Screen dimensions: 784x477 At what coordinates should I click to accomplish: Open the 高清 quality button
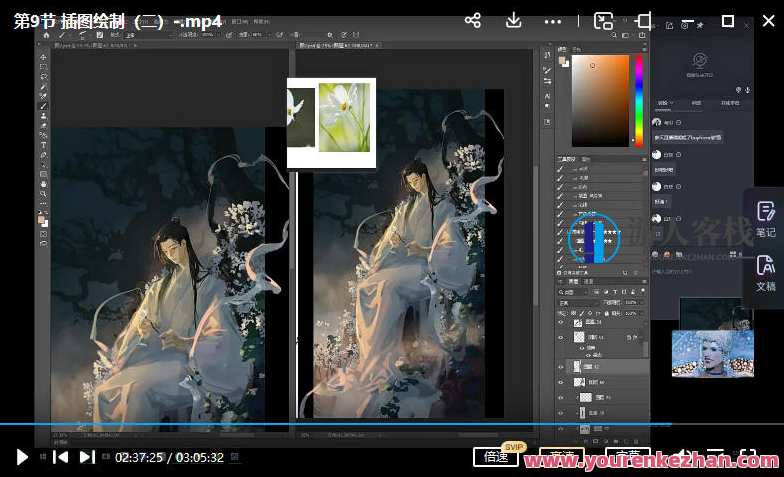click(x=562, y=456)
